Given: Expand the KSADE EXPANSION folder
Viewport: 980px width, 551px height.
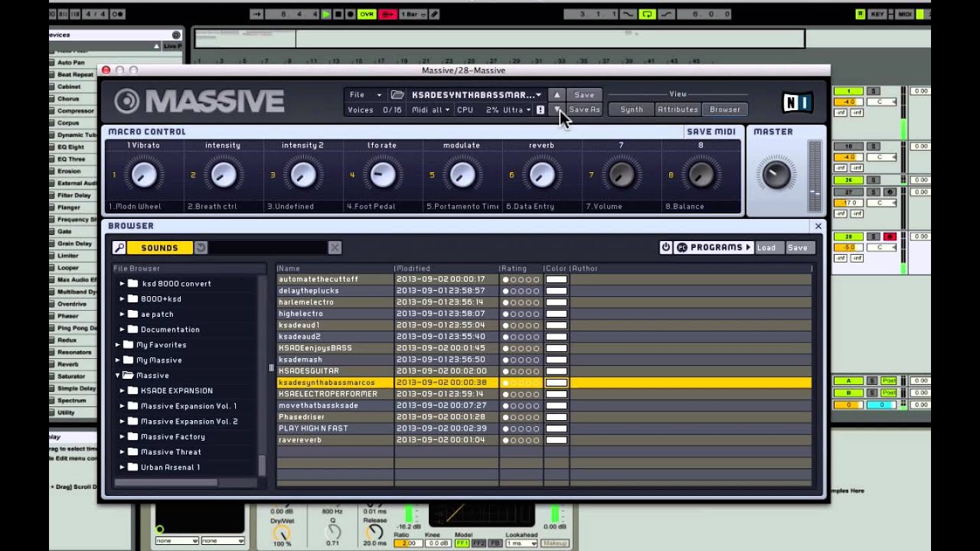Looking at the screenshot, I should tap(122, 391).
